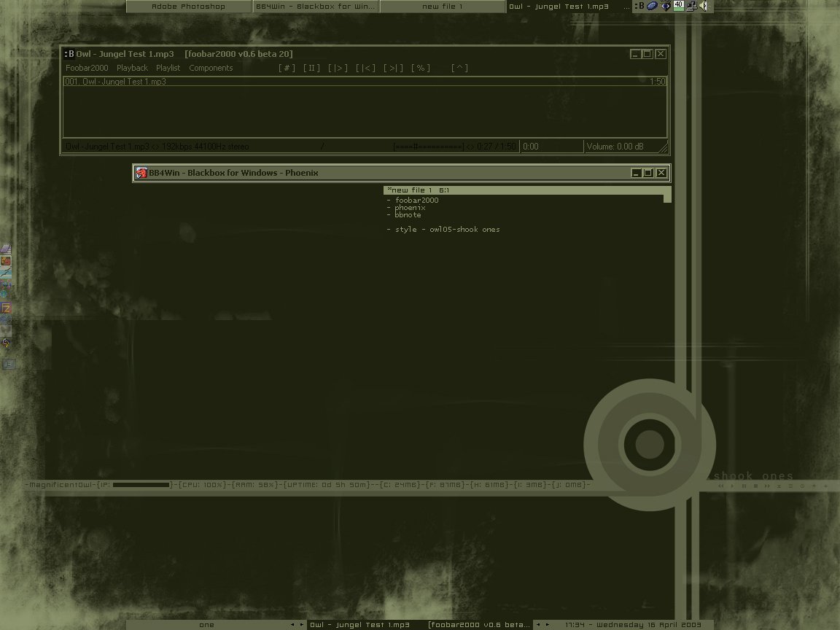
Task: Click the red-orange picture icon in left dock
Action: (6, 261)
